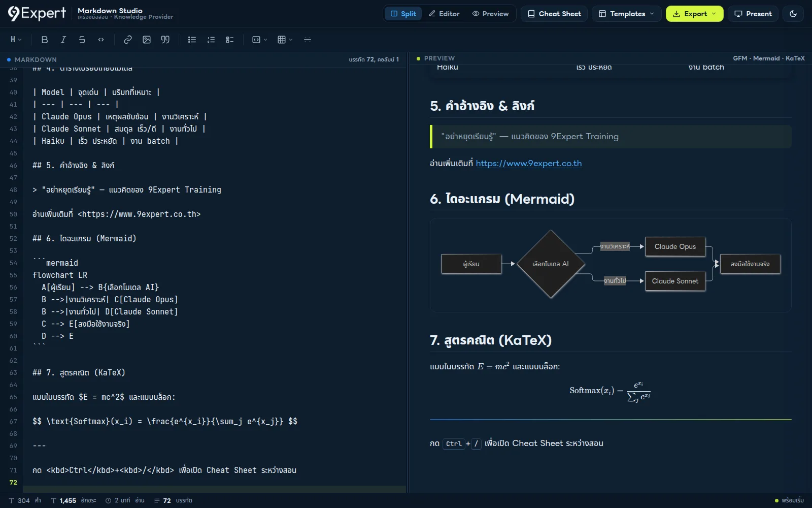Click the Softmax formula line in the editor

(x=165, y=421)
